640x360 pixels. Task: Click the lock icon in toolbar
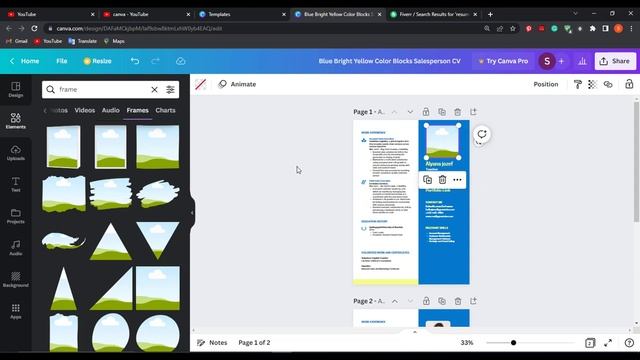(x=629, y=84)
